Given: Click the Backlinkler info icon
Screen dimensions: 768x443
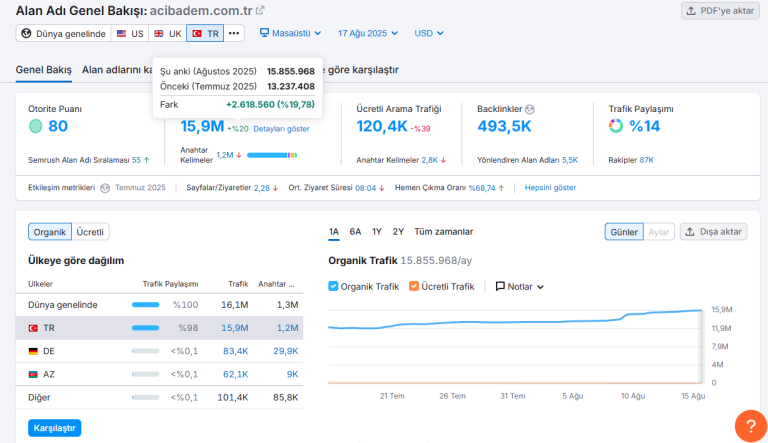Looking at the screenshot, I should 529,109.
